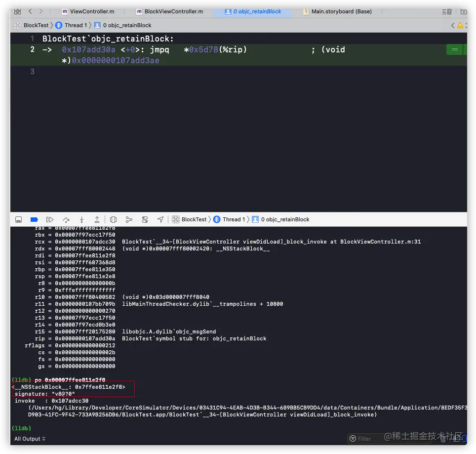Switch to the BlockViewController.m tab
Viewport: 476px width, 454px height.
point(170,11)
